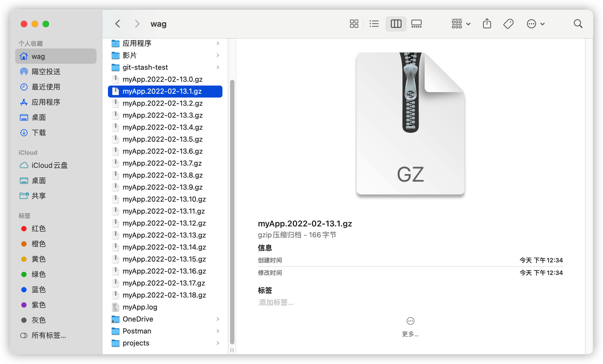Click the file list vertical scrollbar
This screenshot has width=603, height=364.
(232, 213)
